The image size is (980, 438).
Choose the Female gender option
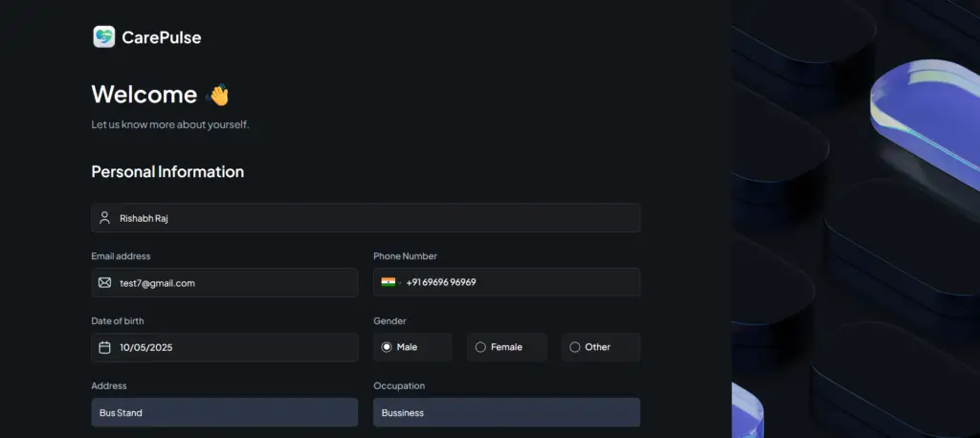480,347
